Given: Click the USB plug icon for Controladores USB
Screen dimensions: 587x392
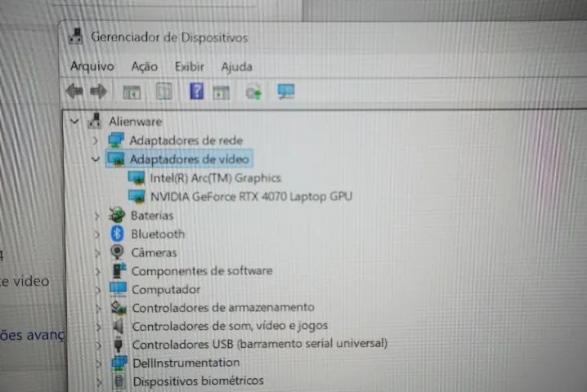Looking at the screenshot, I should (119, 344).
